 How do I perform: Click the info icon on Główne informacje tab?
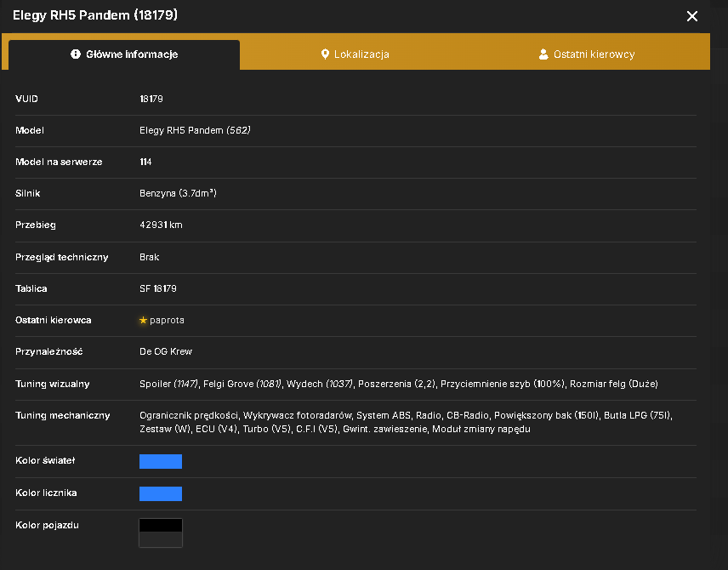click(x=75, y=54)
